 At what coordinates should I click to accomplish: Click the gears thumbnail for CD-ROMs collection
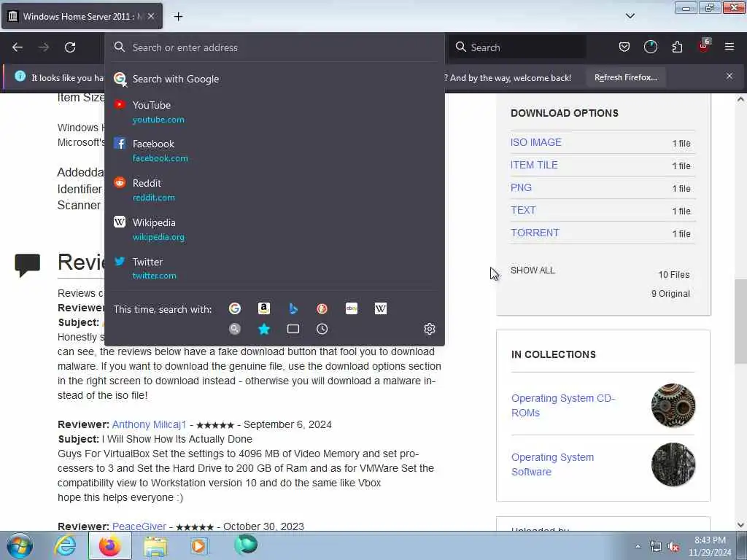[673, 405]
